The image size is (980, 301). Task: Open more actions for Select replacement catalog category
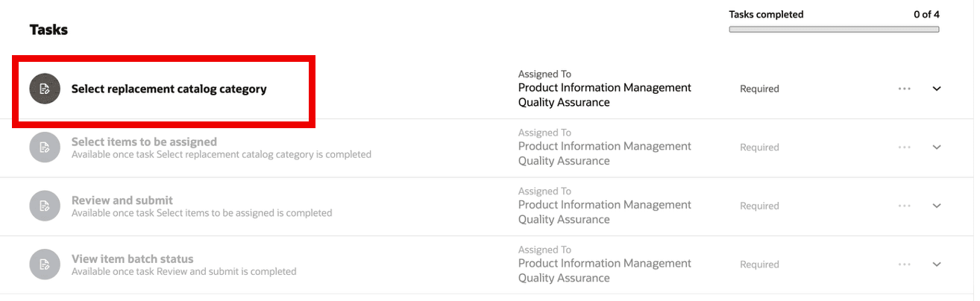(x=905, y=89)
